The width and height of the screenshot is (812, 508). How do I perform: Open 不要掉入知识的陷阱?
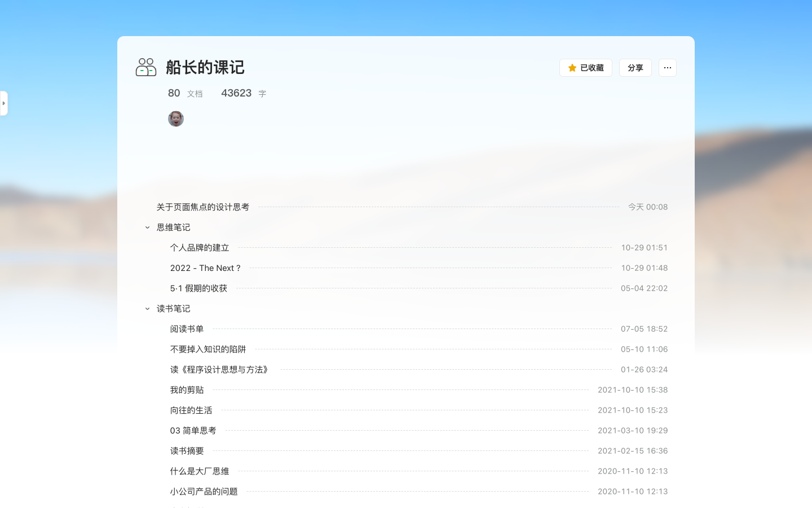point(208,349)
